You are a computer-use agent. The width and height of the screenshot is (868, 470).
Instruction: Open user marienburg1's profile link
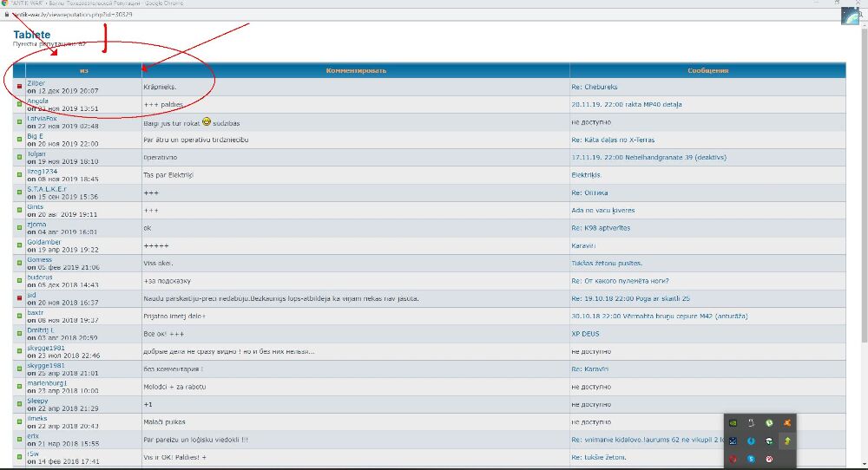coord(47,383)
